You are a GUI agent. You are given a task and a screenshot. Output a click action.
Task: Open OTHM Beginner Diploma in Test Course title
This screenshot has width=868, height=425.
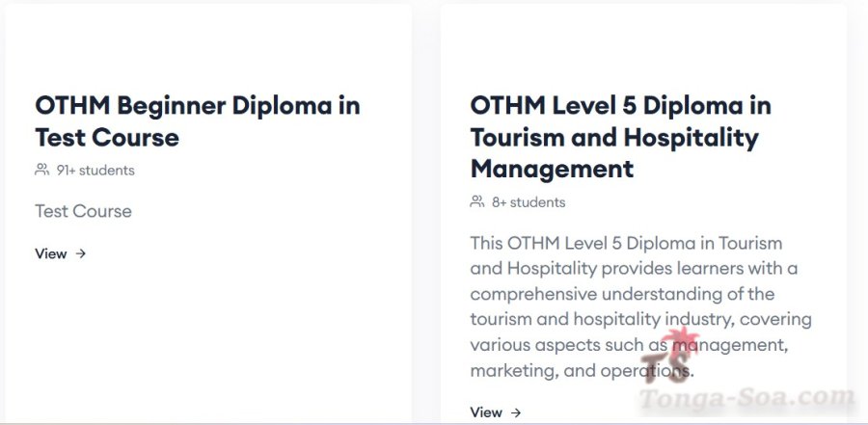pyautogui.click(x=197, y=120)
